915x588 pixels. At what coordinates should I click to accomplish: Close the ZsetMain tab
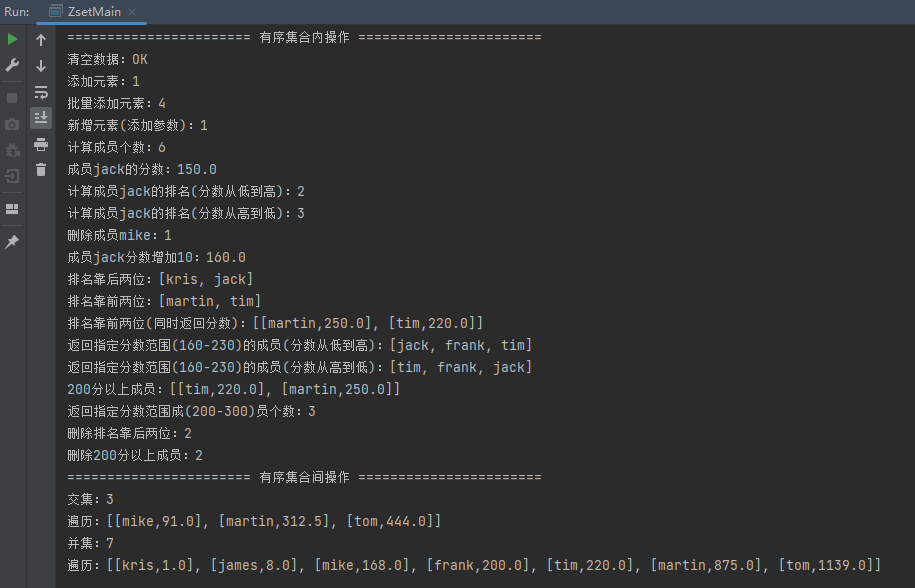(132, 11)
